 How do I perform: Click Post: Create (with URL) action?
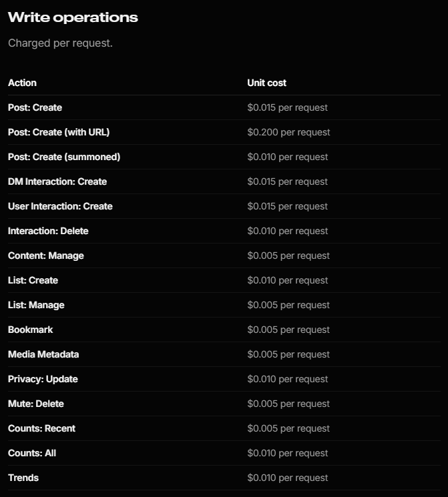[x=59, y=132]
